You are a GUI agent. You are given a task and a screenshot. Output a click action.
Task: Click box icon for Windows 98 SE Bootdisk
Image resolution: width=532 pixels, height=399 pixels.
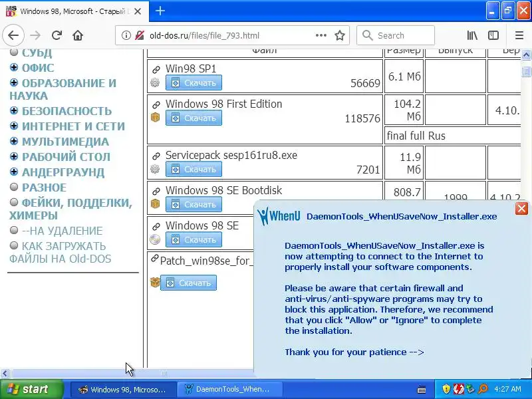point(155,203)
